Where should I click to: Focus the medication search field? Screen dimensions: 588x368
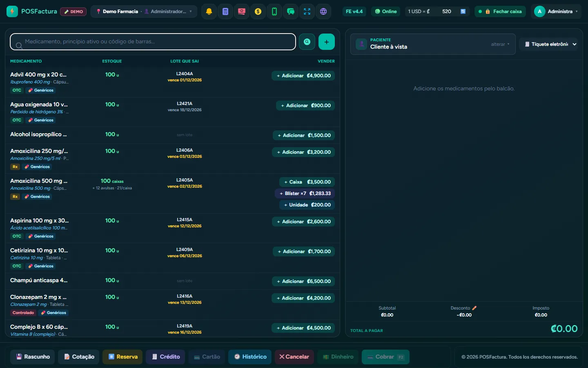tap(153, 42)
